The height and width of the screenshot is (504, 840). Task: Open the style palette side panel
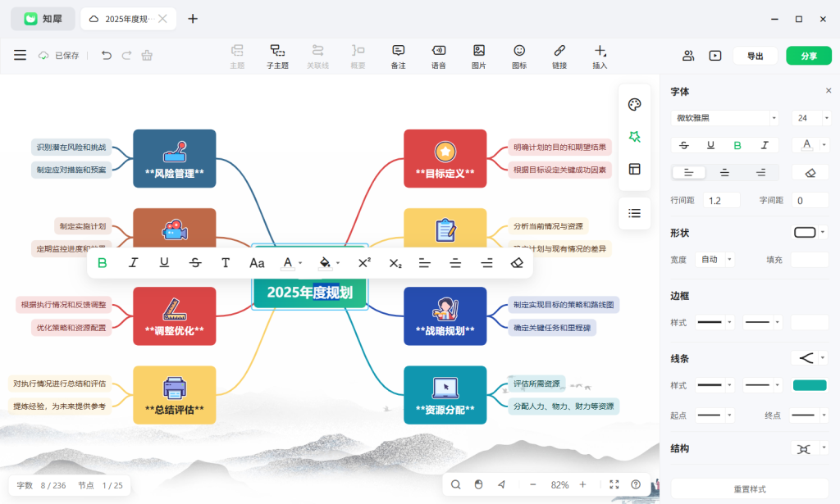click(x=635, y=104)
